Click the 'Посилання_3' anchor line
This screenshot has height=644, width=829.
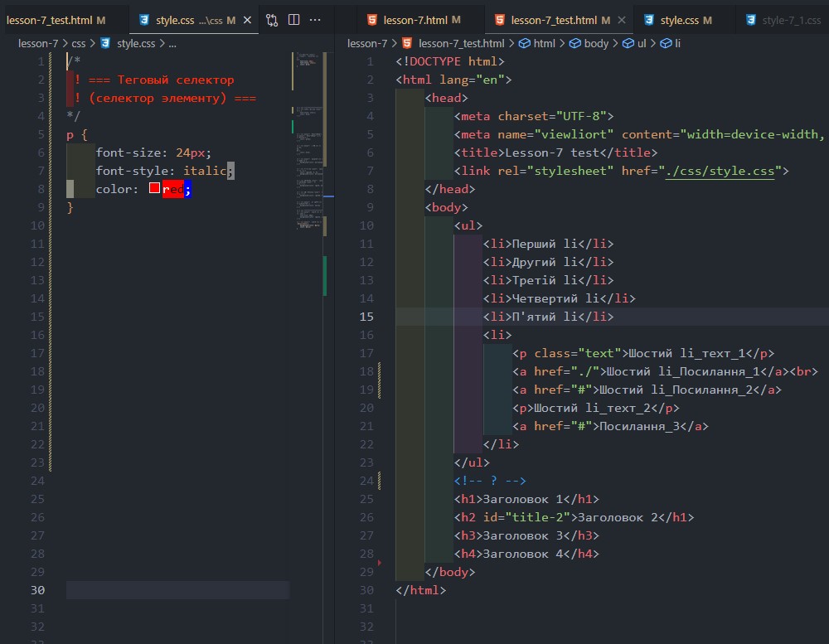pyautogui.click(x=611, y=426)
